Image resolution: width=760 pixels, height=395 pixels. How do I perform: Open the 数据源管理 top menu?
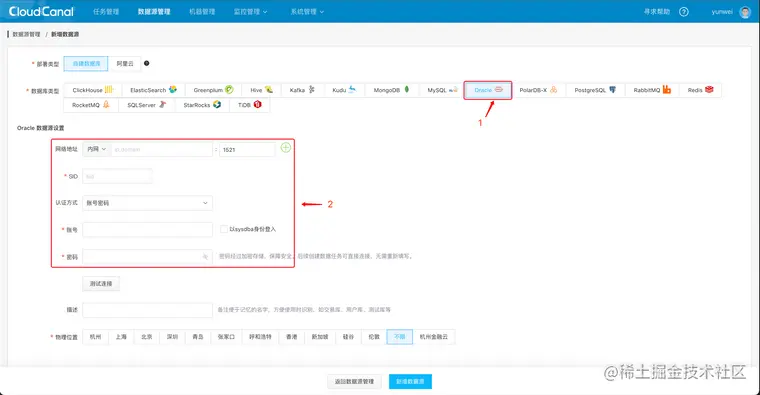(154, 12)
